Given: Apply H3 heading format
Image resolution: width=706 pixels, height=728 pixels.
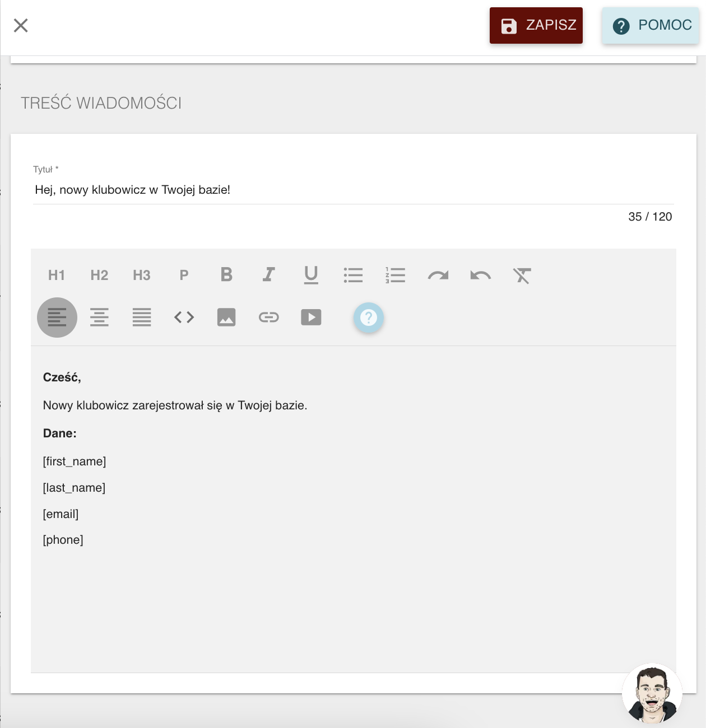Looking at the screenshot, I should [x=142, y=275].
